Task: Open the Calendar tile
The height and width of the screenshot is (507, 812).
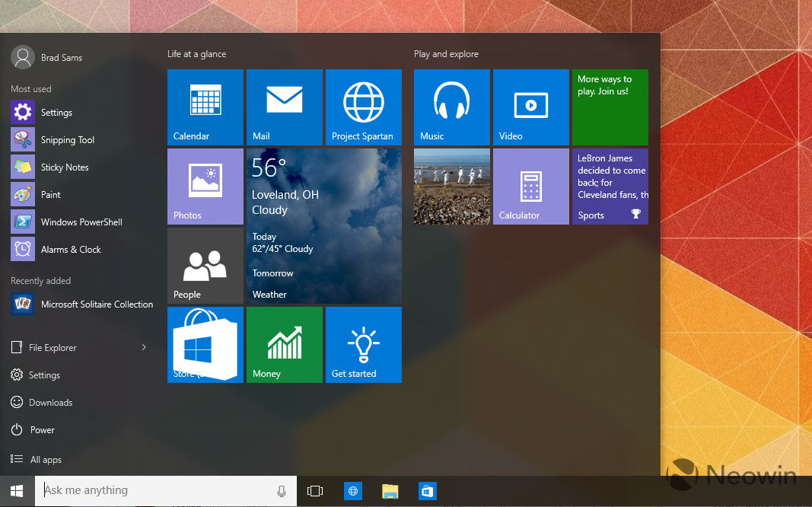Action: coord(205,107)
